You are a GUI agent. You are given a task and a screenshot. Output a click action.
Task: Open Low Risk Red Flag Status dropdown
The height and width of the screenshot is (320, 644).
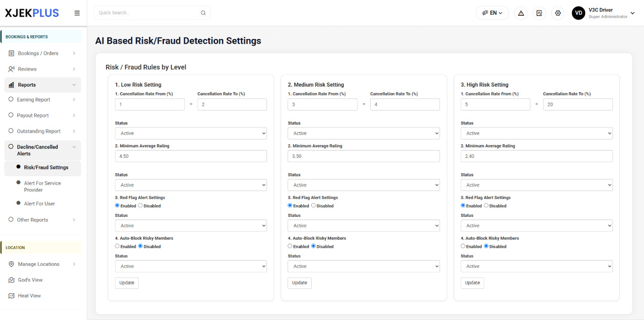(x=191, y=225)
